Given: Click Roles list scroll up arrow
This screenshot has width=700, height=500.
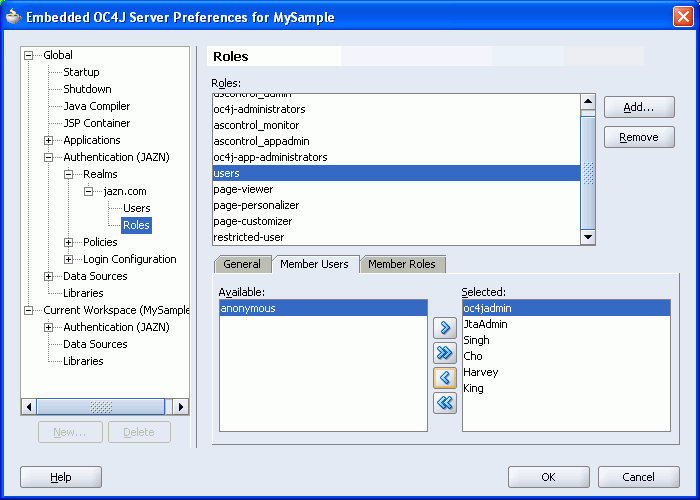Looking at the screenshot, I should pos(588,102).
